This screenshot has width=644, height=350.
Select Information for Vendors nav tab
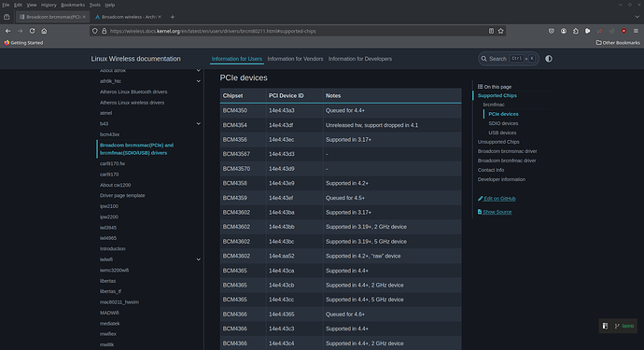(x=295, y=59)
